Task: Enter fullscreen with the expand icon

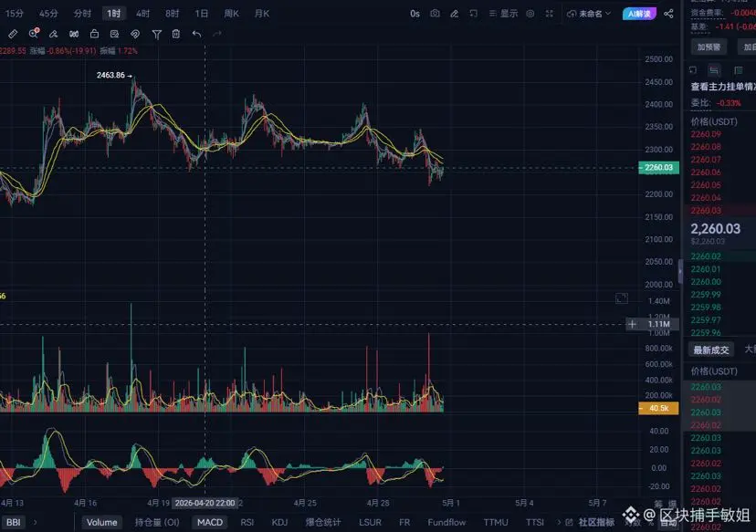Action: point(549,14)
